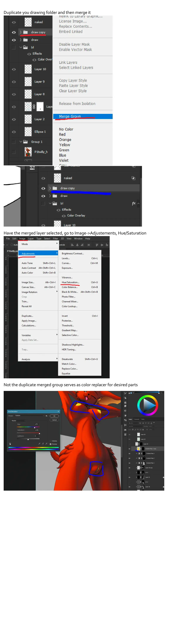Select Hue/Saturation from Adjustments submenu
This screenshot has width=176, height=644.
[x=70, y=282]
